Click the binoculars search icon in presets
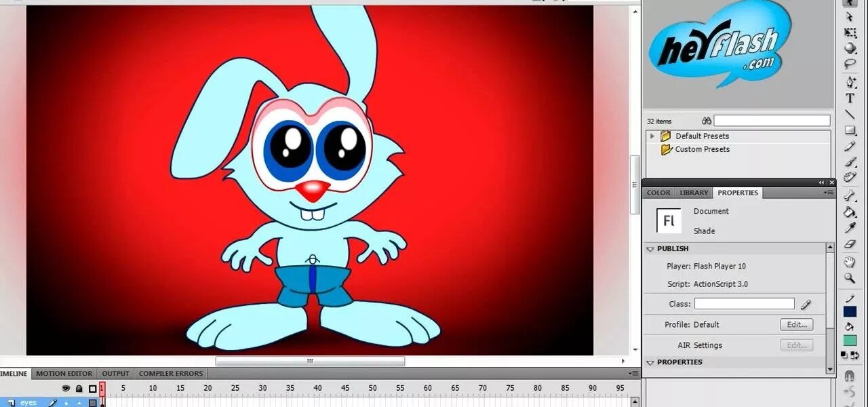 point(707,121)
